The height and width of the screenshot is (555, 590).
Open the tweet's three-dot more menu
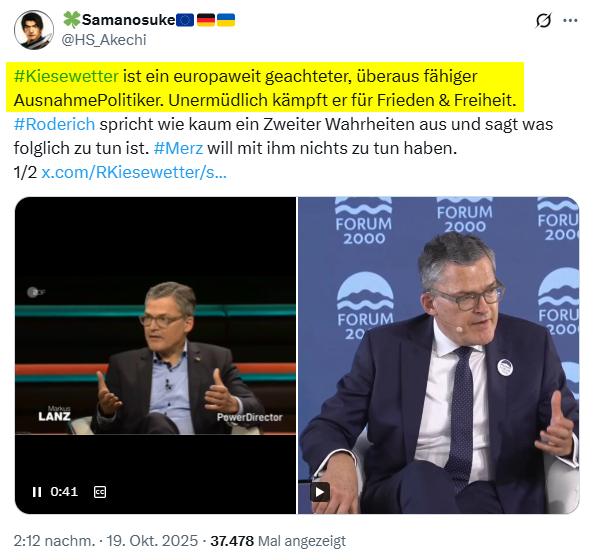pos(570,20)
